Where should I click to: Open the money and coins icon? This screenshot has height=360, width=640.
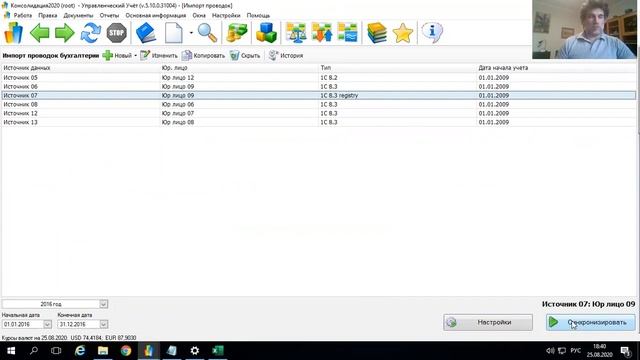click(237, 33)
